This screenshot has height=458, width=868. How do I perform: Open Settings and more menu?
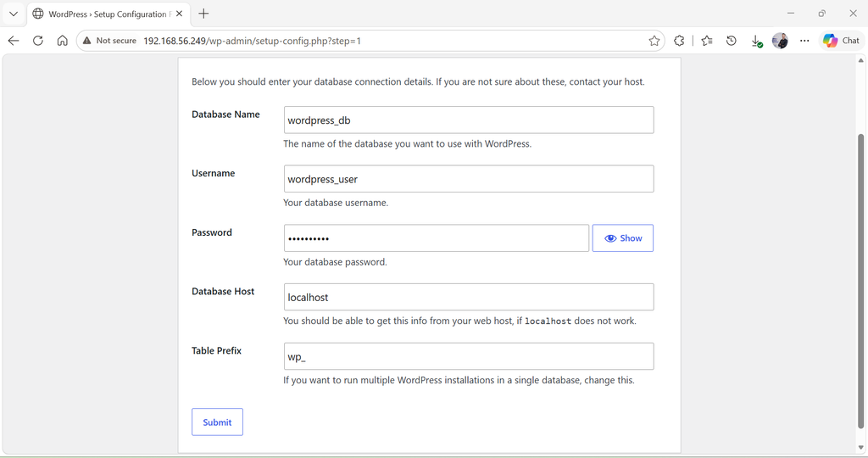coord(804,41)
